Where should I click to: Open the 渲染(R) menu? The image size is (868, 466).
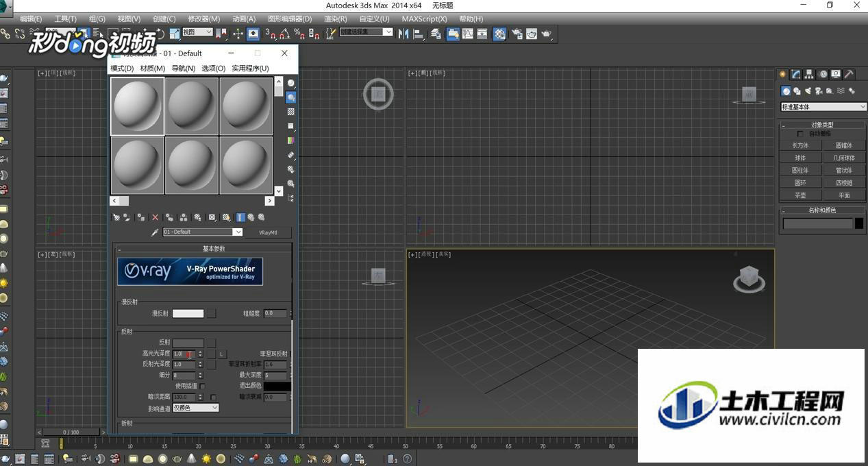(335, 19)
